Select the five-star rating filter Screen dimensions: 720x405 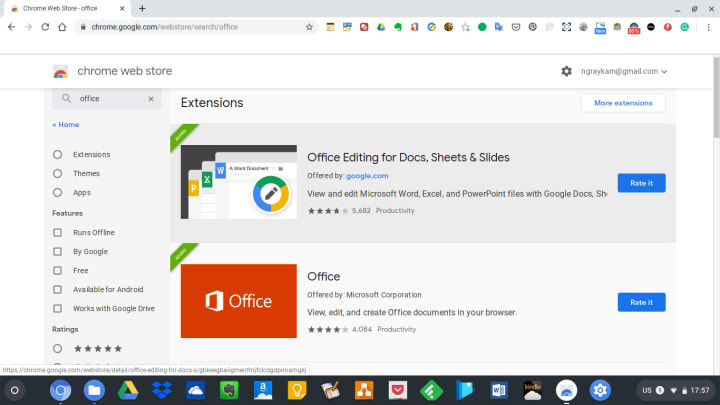(57, 349)
